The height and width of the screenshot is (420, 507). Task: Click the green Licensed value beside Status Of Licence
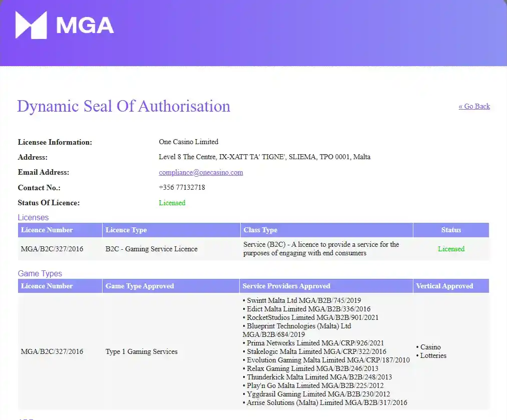point(172,203)
